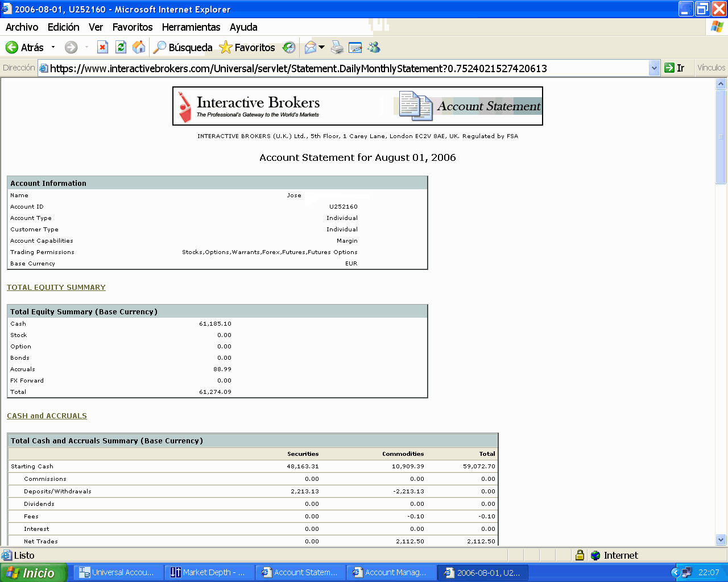Select the 2006-08-01, U2... taskbar window

[483, 572]
